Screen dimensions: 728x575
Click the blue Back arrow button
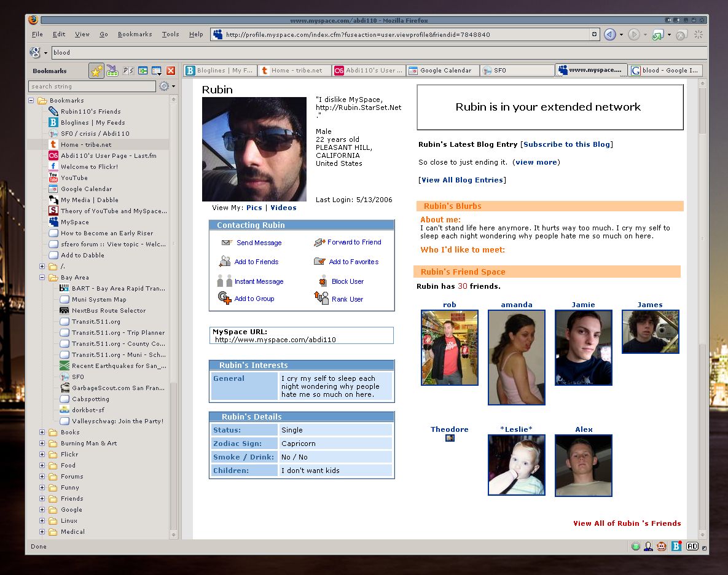pos(609,35)
